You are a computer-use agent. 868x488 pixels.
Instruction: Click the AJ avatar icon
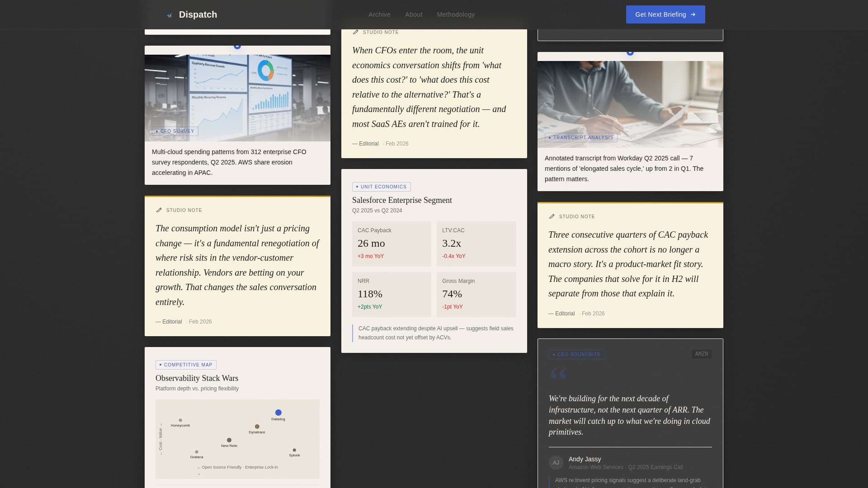pos(556,463)
